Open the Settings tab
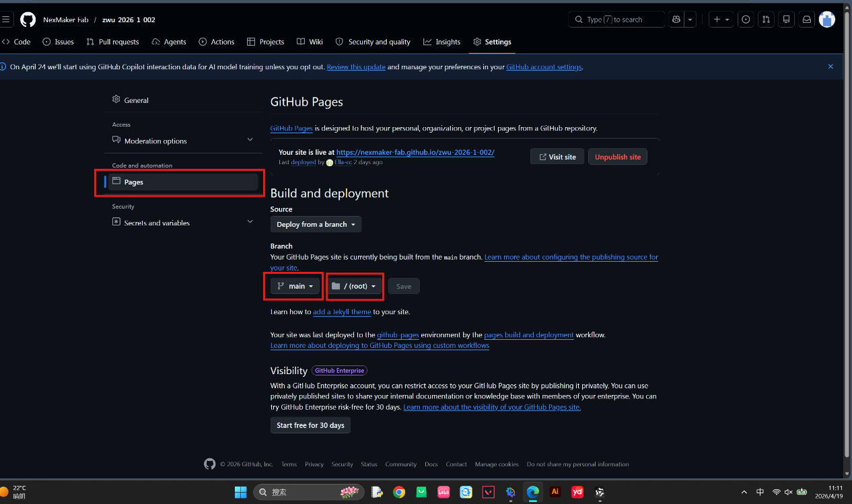The height and width of the screenshot is (504, 852). click(492, 42)
